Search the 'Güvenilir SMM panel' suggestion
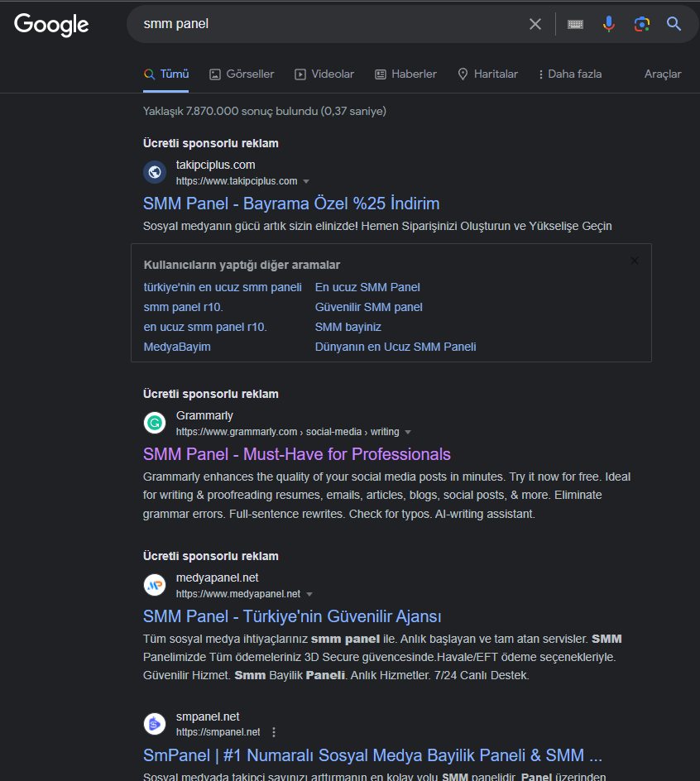Image resolution: width=700 pixels, height=781 pixels. pyautogui.click(x=369, y=307)
